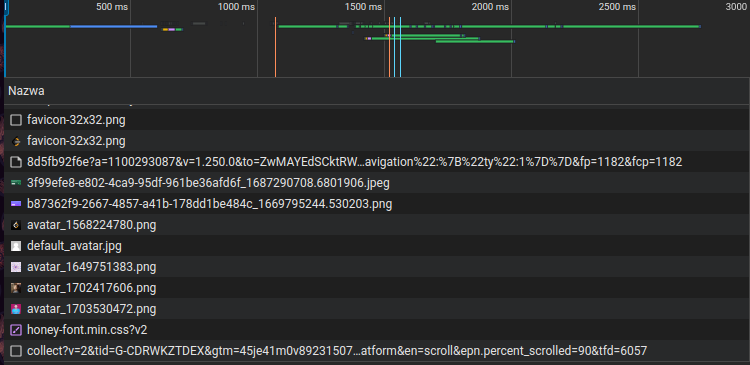This screenshot has height=365, width=750.
Task: Click the 500 ms timeline label
Action: click(112, 7)
